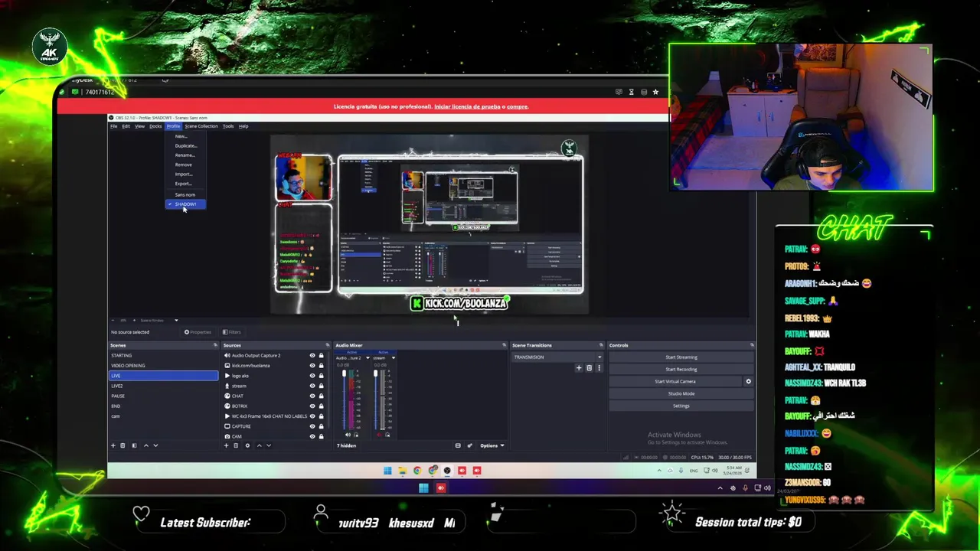
Task: Expand the WC 4x3 Frame 16x9 CHAT source
Action: pos(227,416)
